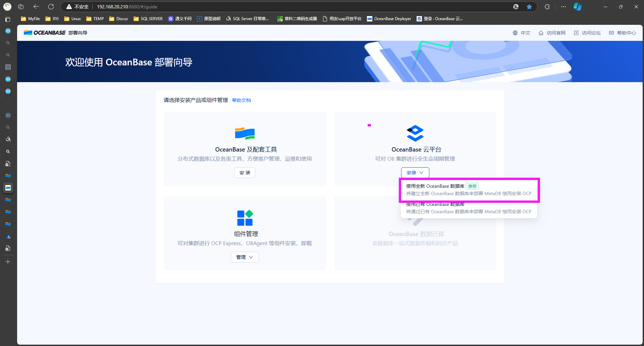Expand the 安装 dropdown under OceanBase 云平台
644x346 pixels.
[415, 173]
